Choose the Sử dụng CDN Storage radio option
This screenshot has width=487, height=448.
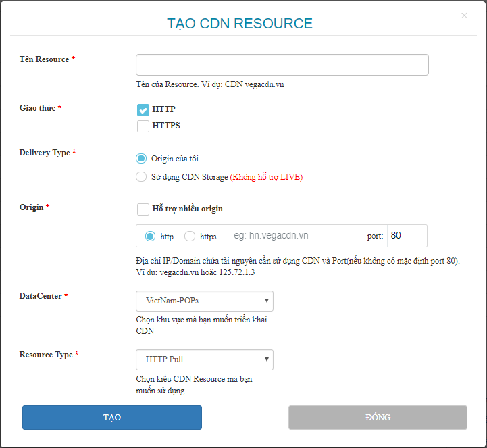click(141, 177)
